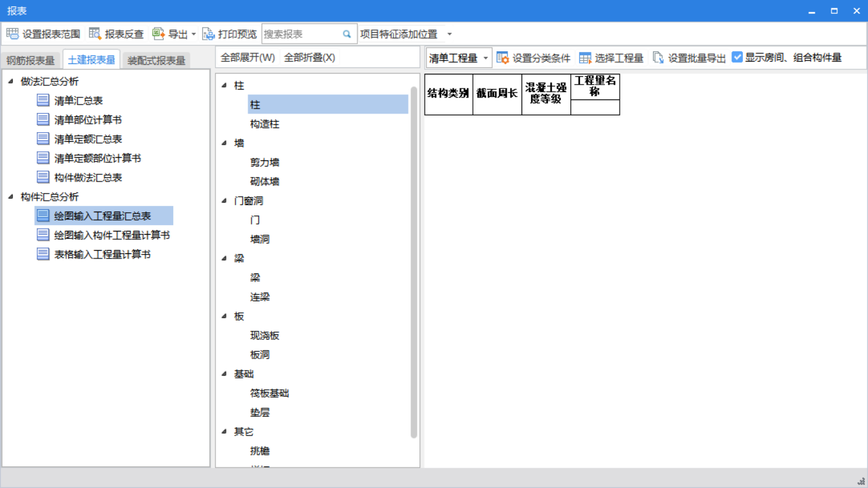Switch to the 土建报表量 tab
868x488 pixels.
[92, 60]
